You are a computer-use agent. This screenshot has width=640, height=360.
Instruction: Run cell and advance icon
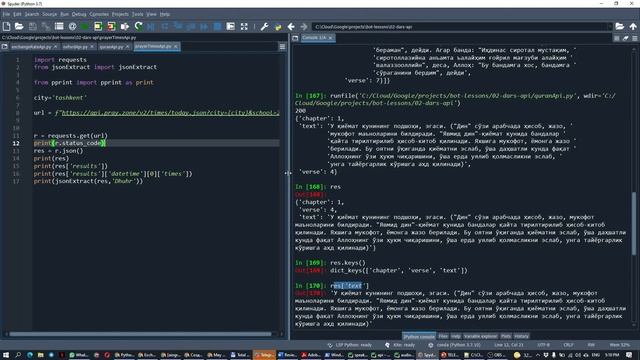(111, 27)
